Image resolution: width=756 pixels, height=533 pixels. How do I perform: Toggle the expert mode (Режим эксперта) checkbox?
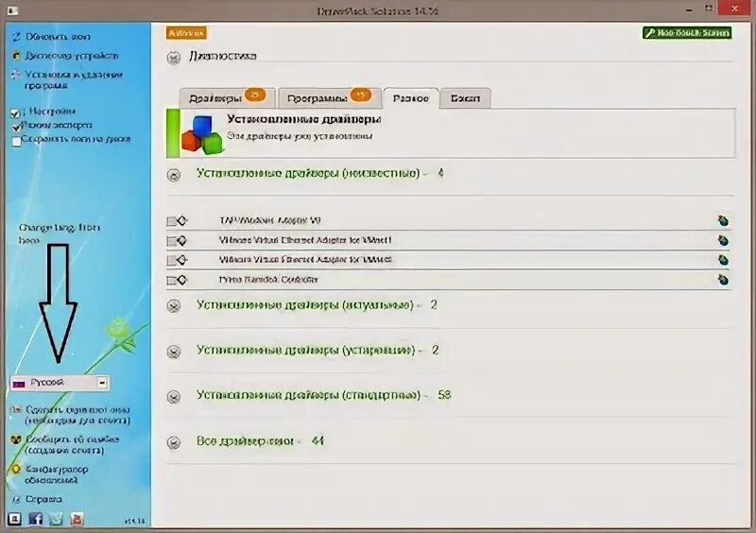[x=16, y=127]
